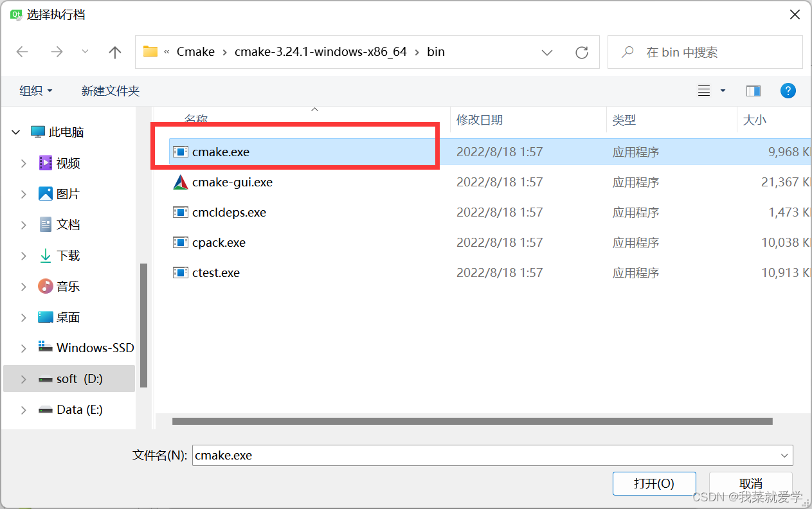
Task: Select the cmcldeps.exe file icon
Action: coord(181,212)
